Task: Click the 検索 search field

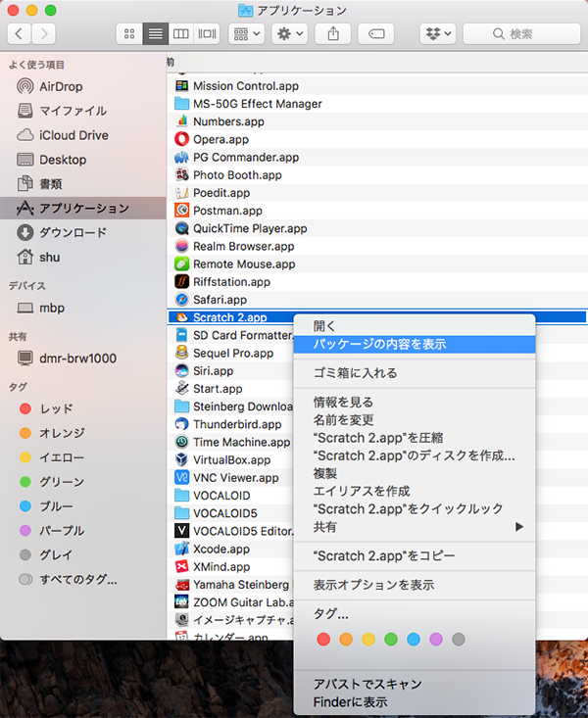Action: (521, 34)
